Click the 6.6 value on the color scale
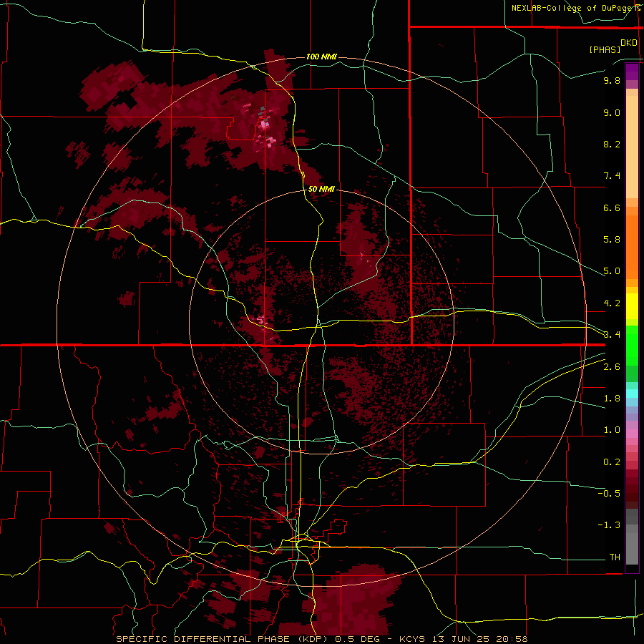This screenshot has height=644, width=644. 612,208
